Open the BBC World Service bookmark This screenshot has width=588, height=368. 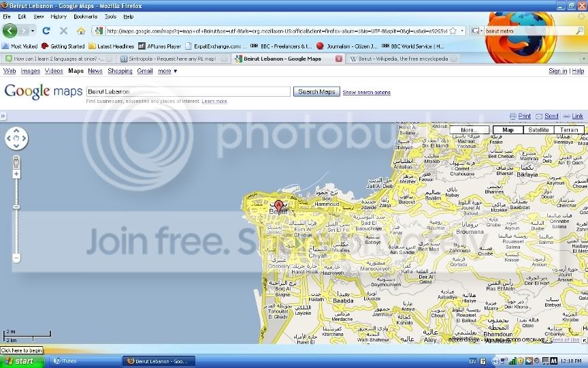(x=412, y=46)
